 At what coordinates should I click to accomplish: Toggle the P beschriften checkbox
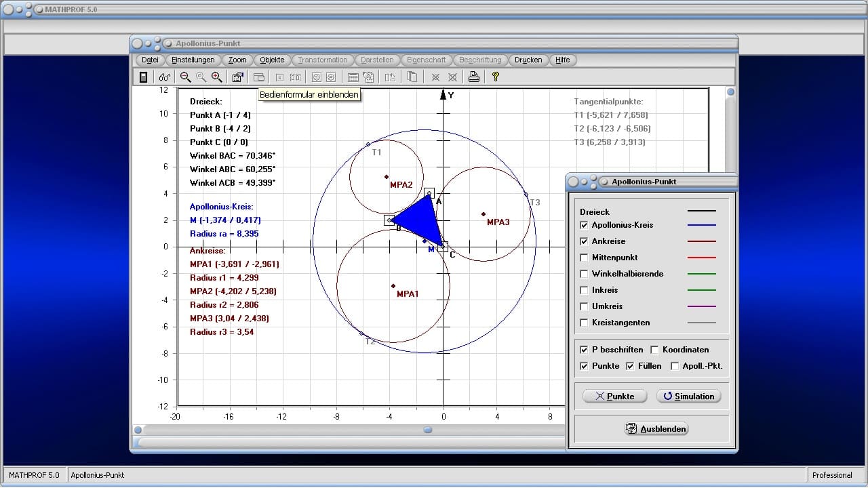pyautogui.click(x=585, y=350)
